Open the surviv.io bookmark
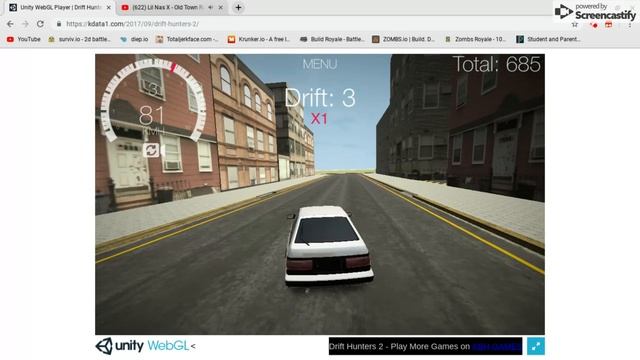Image resolution: width=640 pixels, height=360 pixels. tap(80, 39)
